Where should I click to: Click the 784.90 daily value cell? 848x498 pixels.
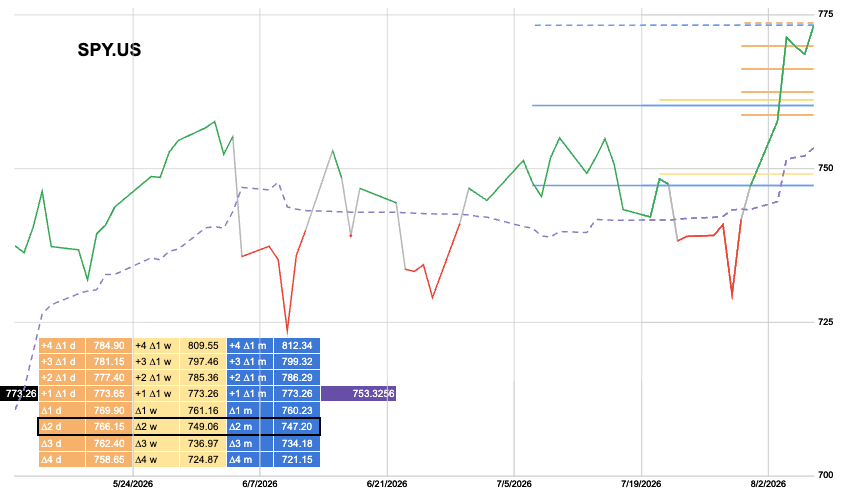tap(109, 346)
